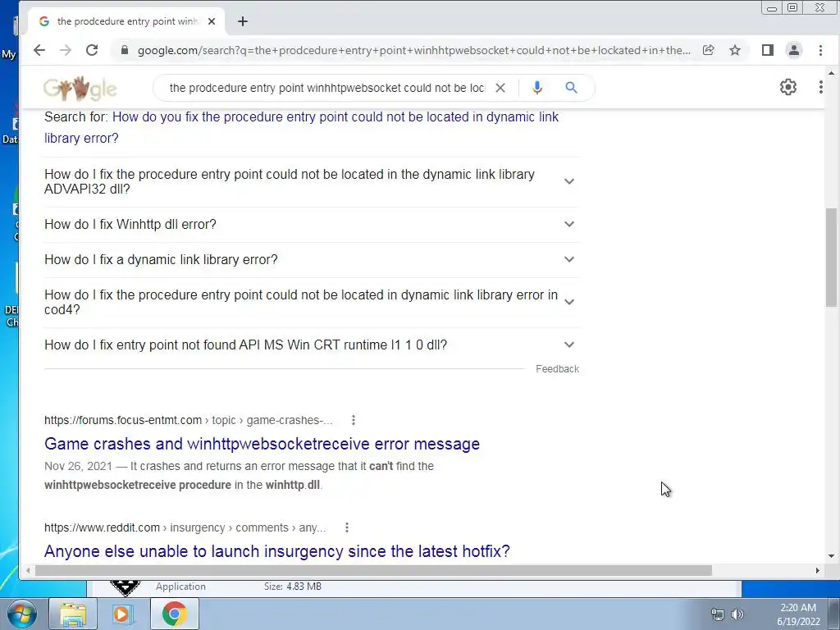Click the scroll-down arrow of vertical scrollbar
Viewport: 840px width, 630px height.
(832, 556)
